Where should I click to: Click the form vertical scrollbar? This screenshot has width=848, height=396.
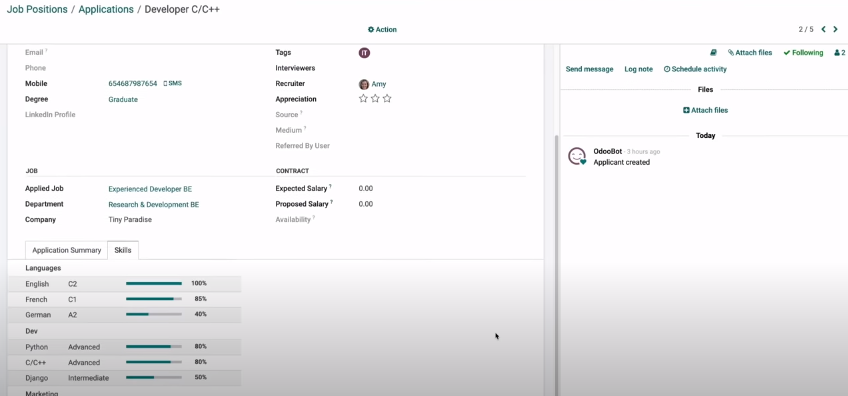click(x=556, y=265)
